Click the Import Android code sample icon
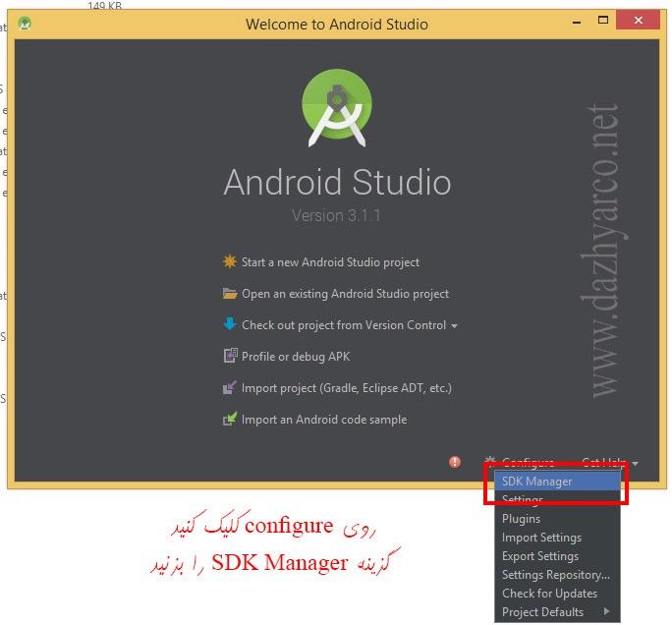Screen dimensions: 672x625 click(230, 420)
